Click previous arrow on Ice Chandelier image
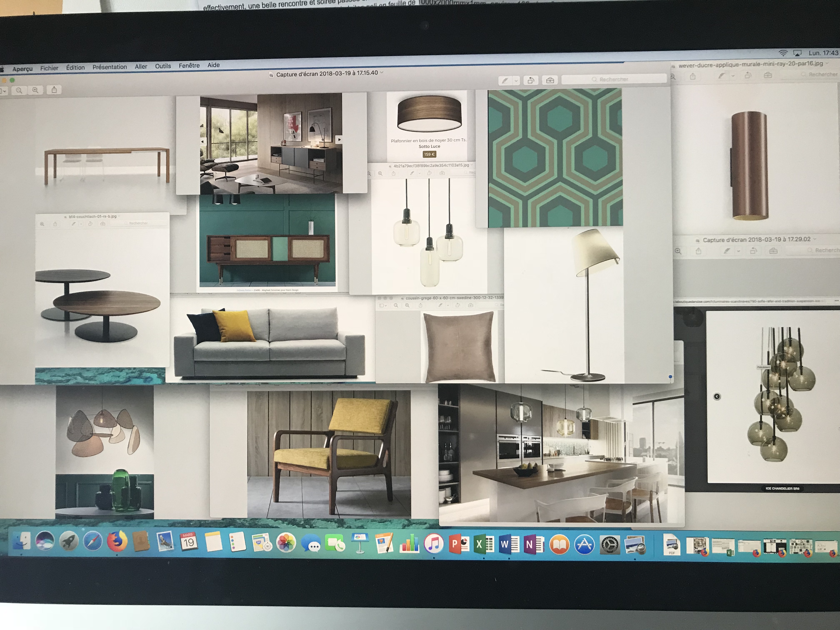This screenshot has height=630, width=840. pos(717,396)
